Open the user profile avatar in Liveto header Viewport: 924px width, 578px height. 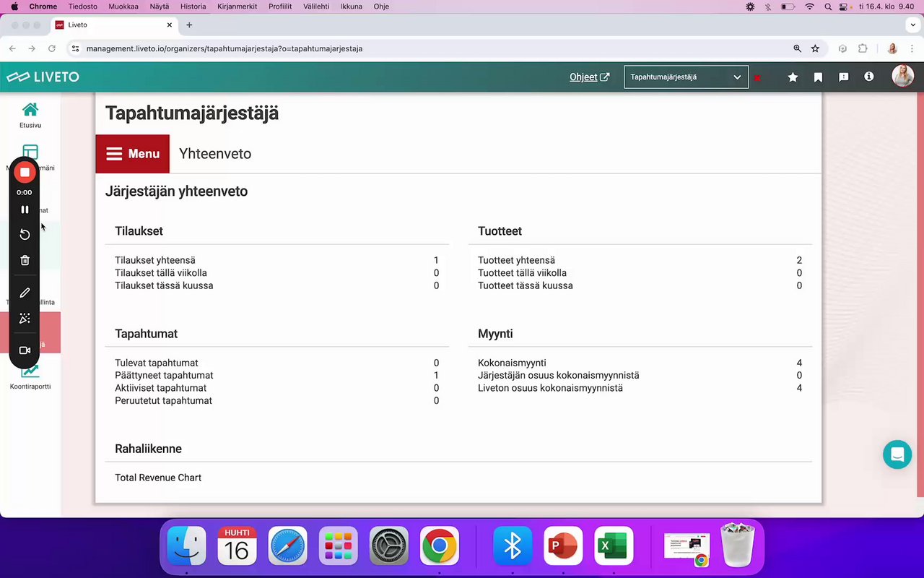click(902, 77)
